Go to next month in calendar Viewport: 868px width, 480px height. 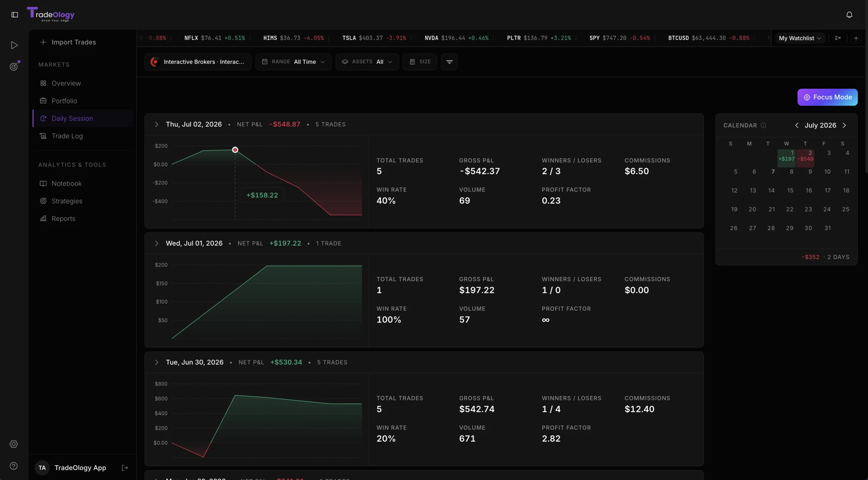pyautogui.click(x=844, y=125)
